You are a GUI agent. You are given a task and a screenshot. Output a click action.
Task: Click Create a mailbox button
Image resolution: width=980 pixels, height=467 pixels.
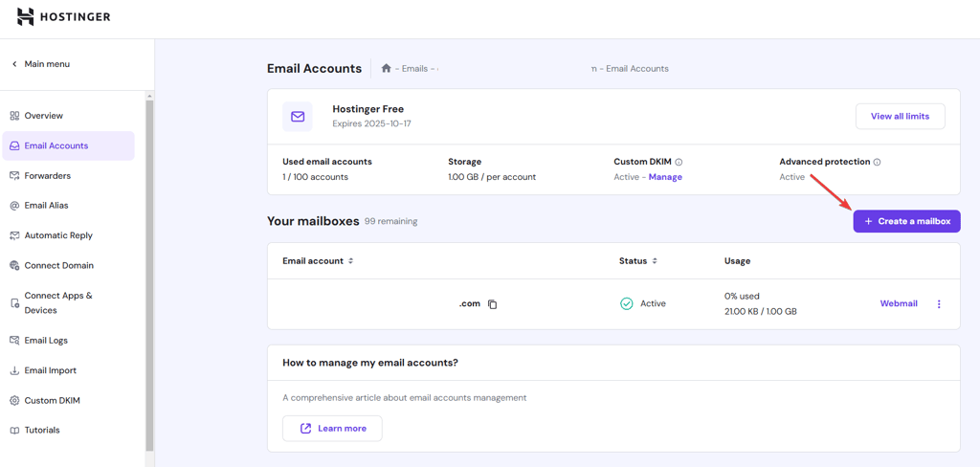(906, 221)
